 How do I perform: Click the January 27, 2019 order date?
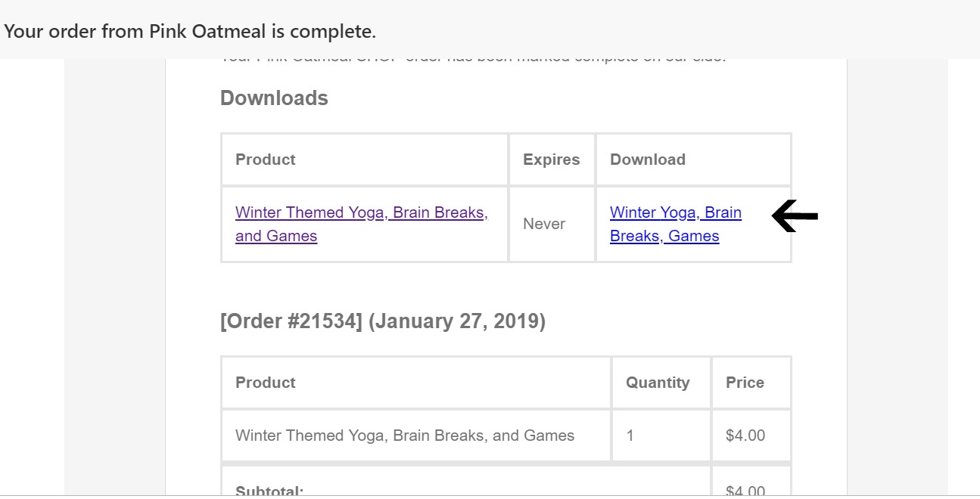click(x=457, y=321)
